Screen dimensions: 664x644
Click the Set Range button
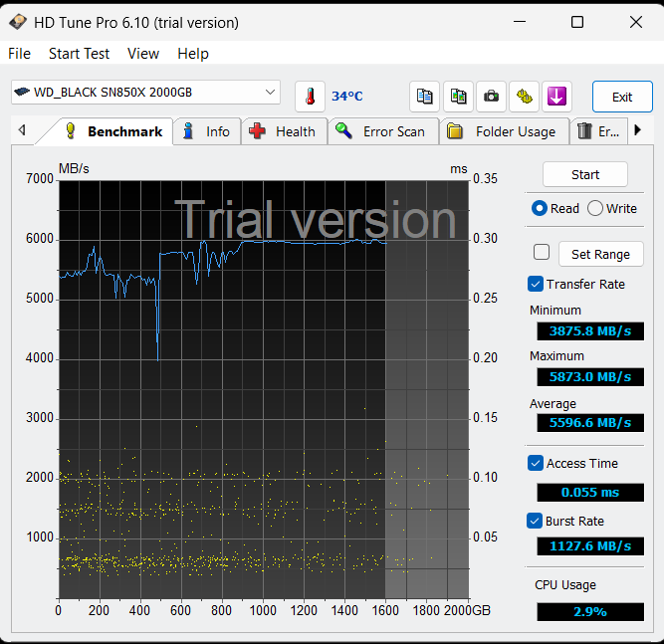[x=601, y=254]
